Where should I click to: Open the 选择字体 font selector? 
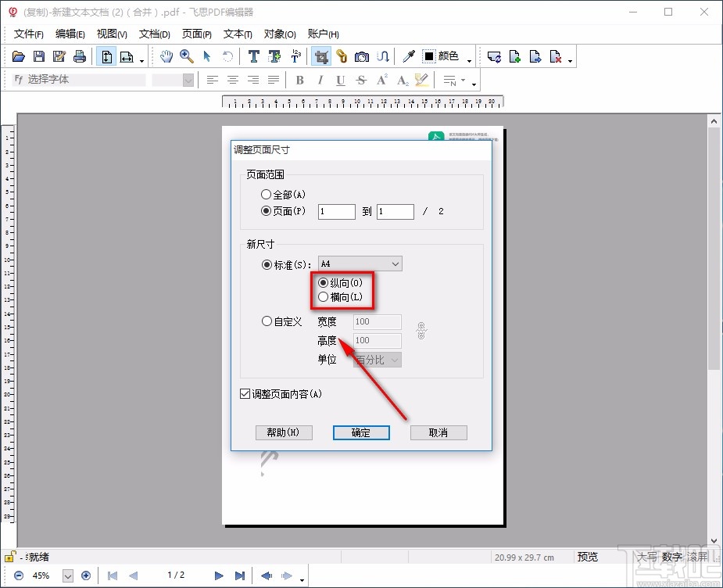click(78, 79)
